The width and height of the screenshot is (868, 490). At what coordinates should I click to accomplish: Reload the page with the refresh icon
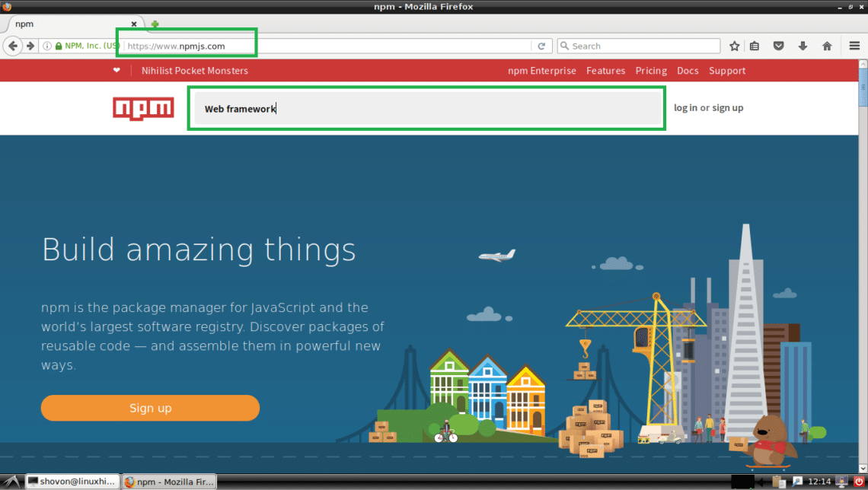click(541, 46)
